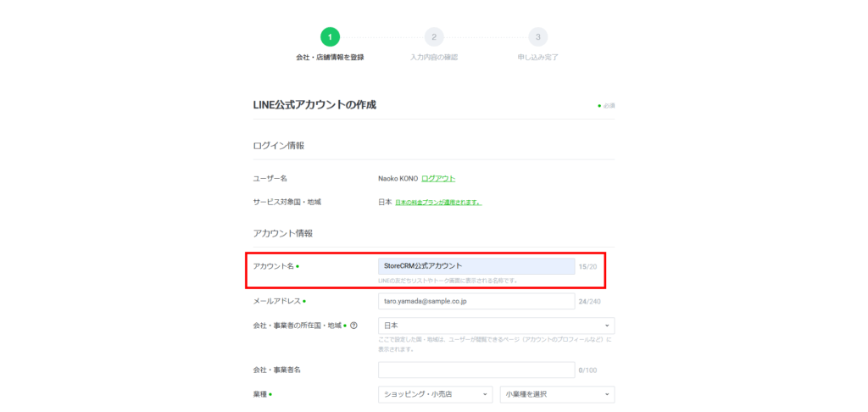Expand the 日本 country dropdown
The width and height of the screenshot is (868, 412).
496,326
